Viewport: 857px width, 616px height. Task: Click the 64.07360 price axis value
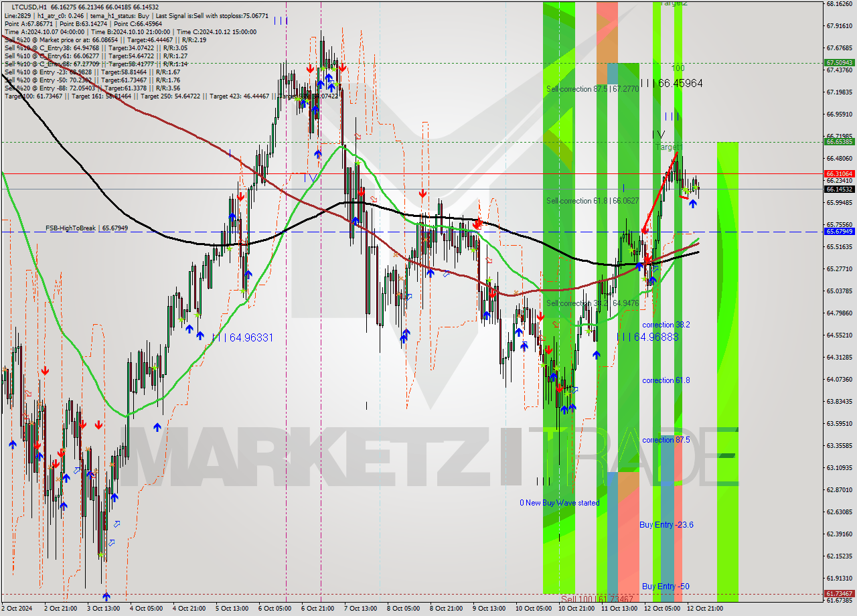pos(839,379)
